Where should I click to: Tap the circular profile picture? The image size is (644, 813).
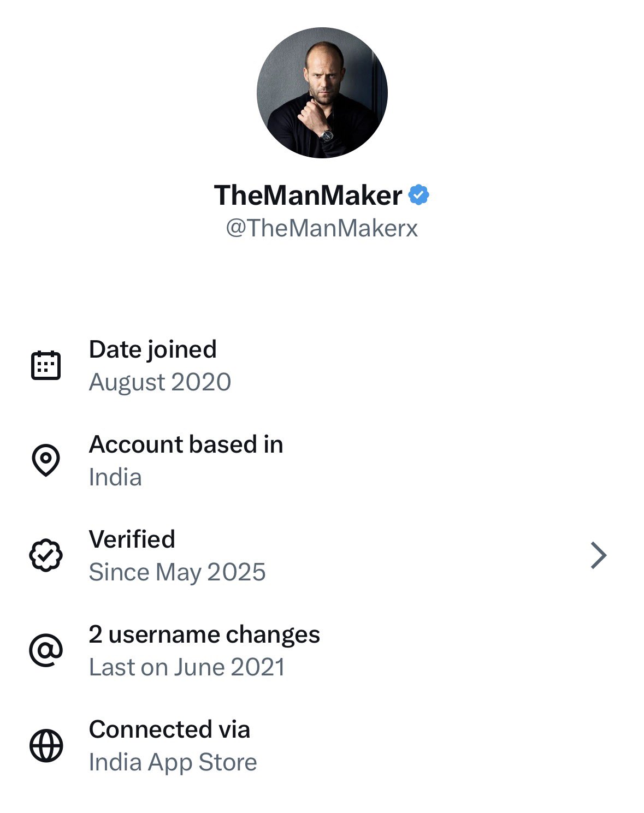click(x=322, y=93)
